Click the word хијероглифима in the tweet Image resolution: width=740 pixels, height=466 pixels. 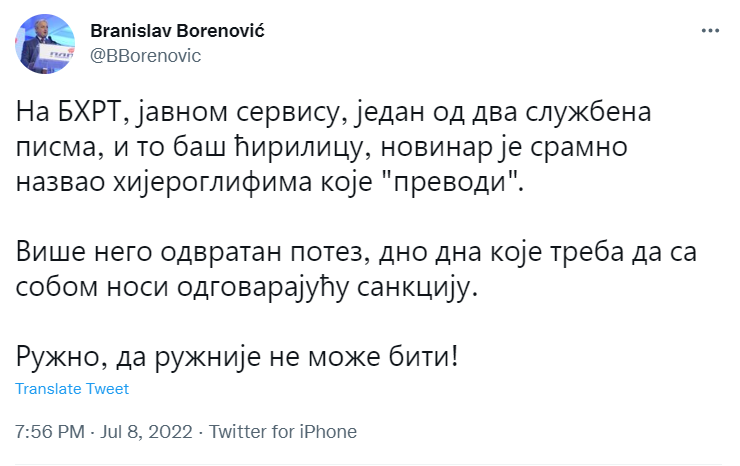(x=212, y=182)
